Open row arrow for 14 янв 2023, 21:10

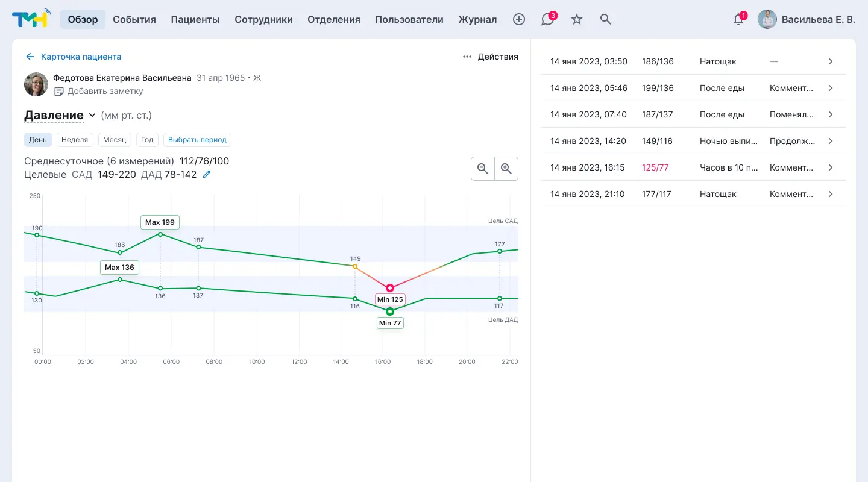click(x=831, y=194)
